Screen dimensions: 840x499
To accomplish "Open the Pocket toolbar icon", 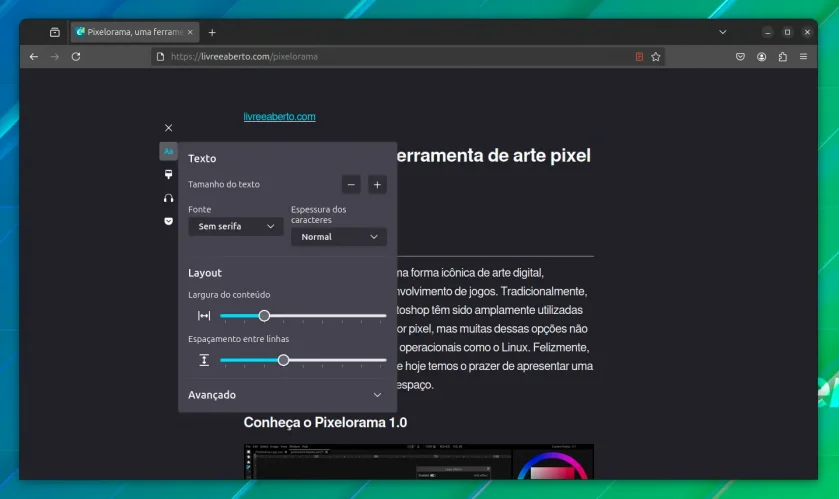I will [x=740, y=56].
